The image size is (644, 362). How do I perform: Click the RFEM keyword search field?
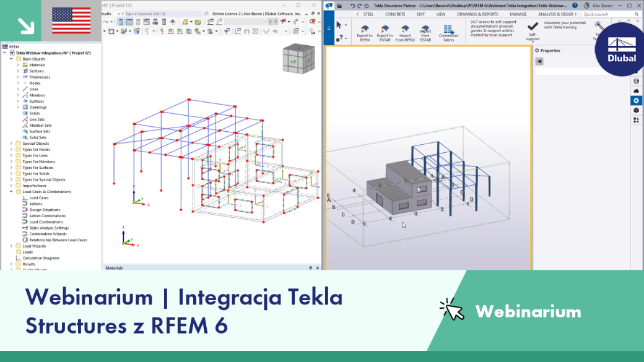tap(162, 14)
